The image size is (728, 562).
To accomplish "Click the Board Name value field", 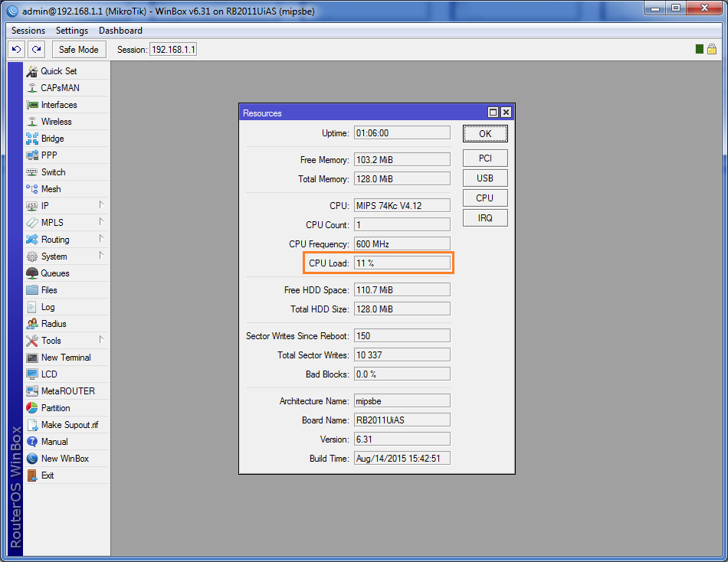I will 402,420.
